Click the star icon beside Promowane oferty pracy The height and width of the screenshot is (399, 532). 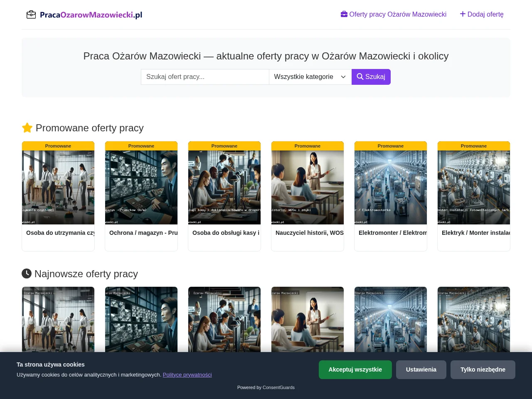[27, 128]
